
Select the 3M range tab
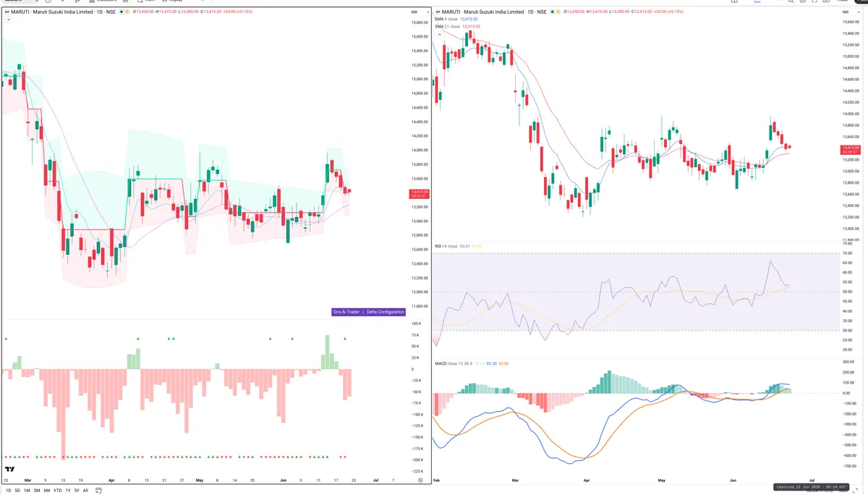(x=37, y=491)
